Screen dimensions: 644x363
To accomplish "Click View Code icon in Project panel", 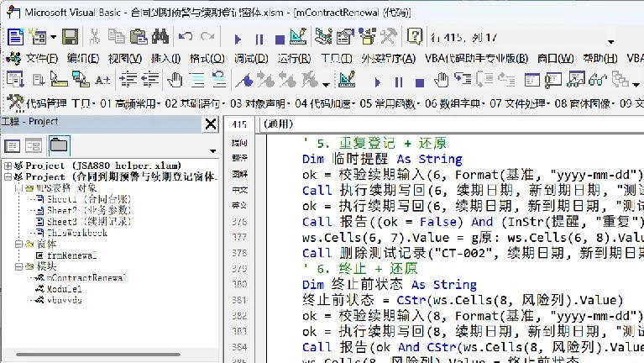I will point(12,145).
